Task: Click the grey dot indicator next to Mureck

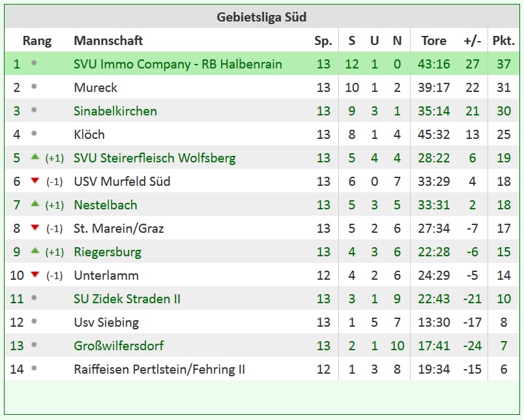Action: [34, 87]
